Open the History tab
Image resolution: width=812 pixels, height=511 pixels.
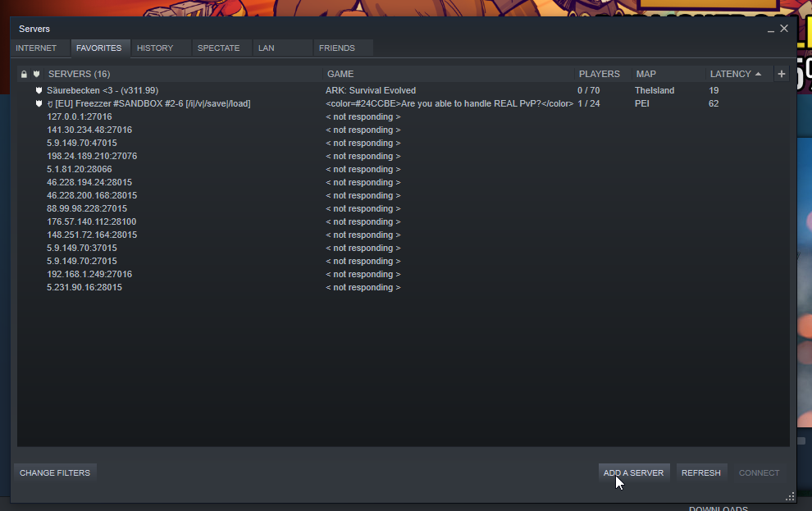[x=155, y=48]
